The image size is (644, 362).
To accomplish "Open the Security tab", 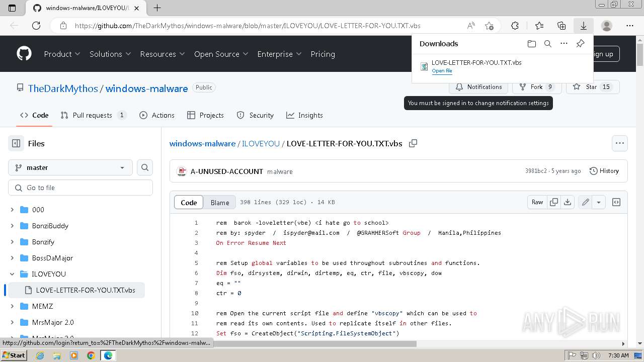I will coord(255,115).
